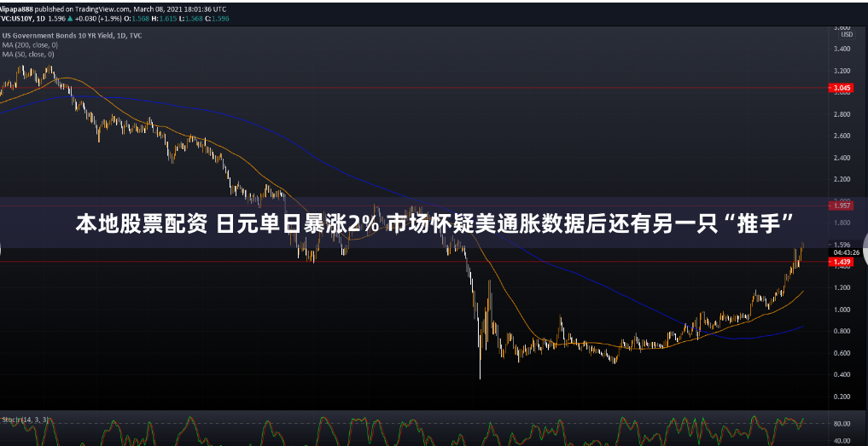Click the red 3.045 price level tag
The height and width of the screenshot is (446, 868).
coord(842,88)
